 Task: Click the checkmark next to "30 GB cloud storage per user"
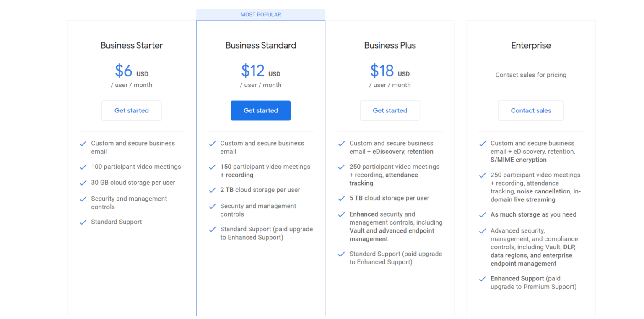(x=83, y=183)
